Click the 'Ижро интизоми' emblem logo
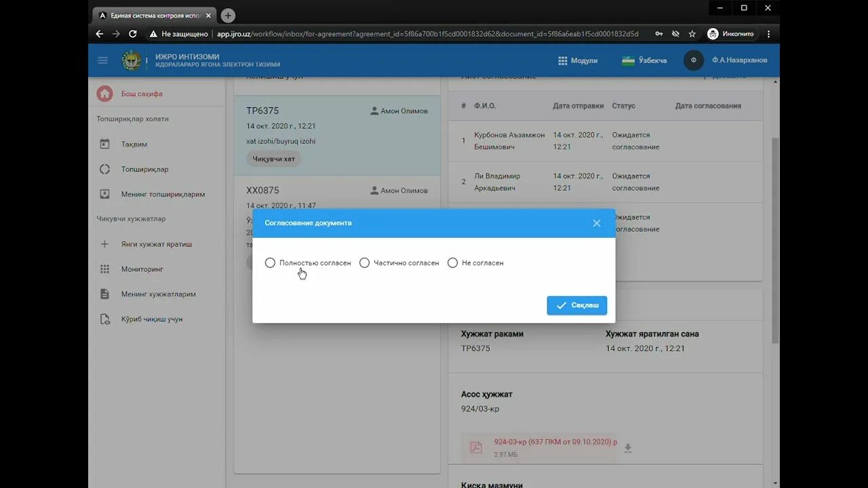The height and width of the screenshot is (488, 868). click(131, 60)
